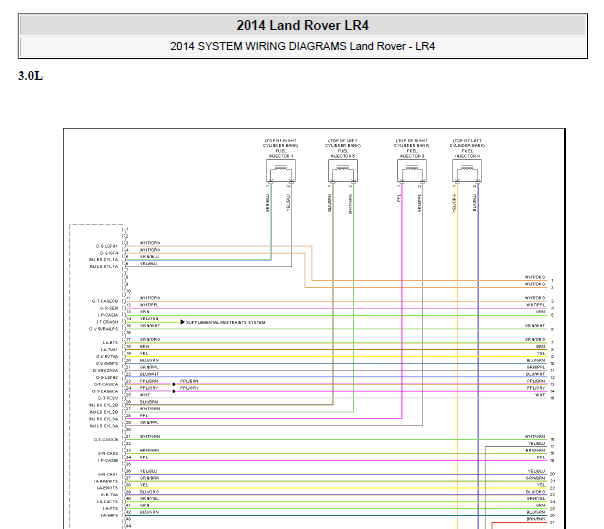604x529 pixels.
Task: Click YEL label at left pin 19
Action: (x=144, y=354)
